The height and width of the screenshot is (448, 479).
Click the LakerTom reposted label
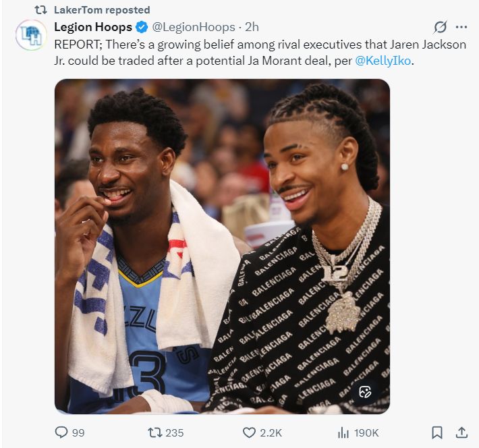(x=102, y=10)
